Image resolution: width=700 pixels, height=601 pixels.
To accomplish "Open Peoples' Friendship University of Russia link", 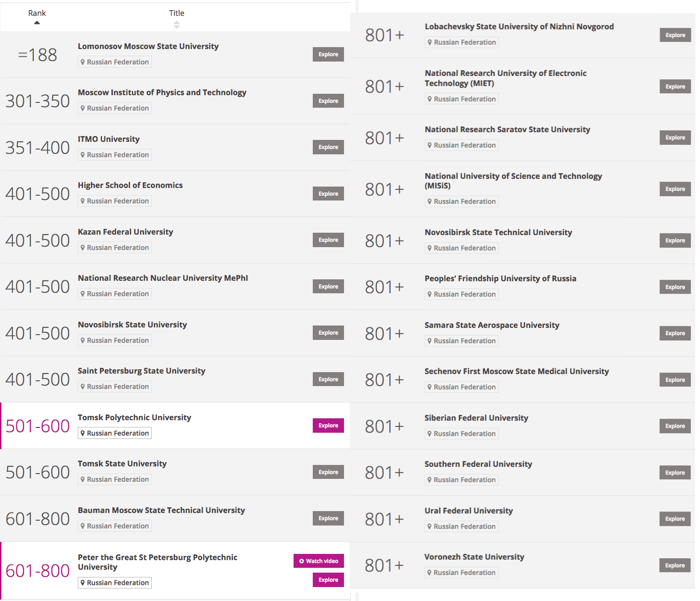I will [501, 278].
